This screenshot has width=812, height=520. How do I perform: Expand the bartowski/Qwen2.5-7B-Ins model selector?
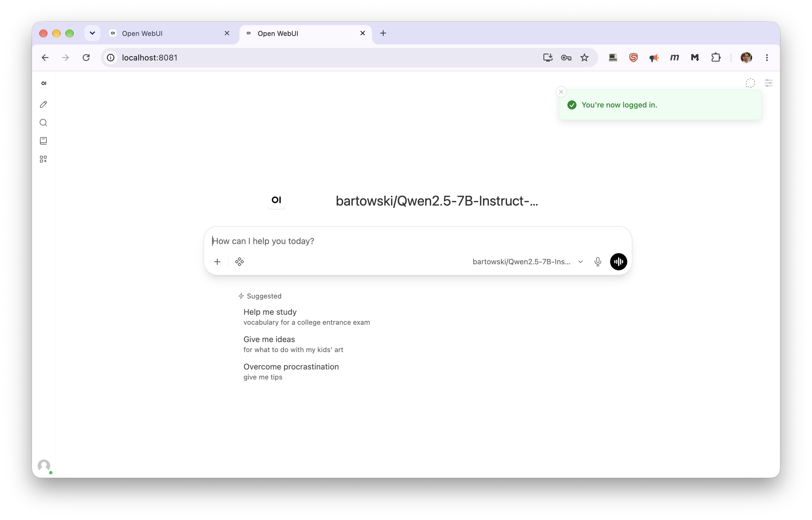point(527,262)
